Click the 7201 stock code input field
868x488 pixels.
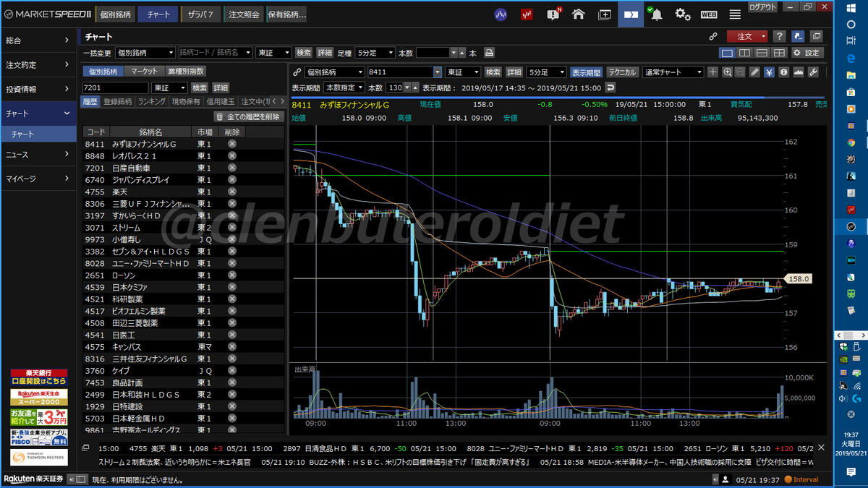(x=117, y=87)
